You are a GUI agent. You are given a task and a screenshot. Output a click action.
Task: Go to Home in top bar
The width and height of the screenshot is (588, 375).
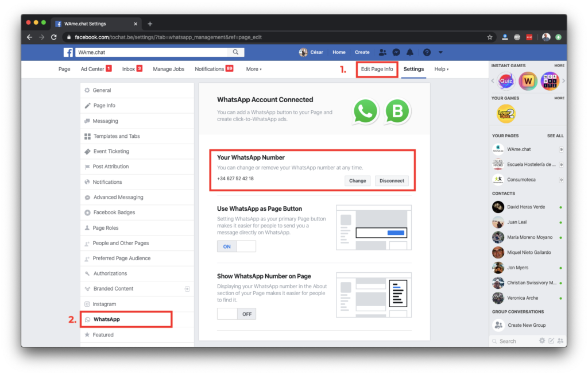coord(339,52)
